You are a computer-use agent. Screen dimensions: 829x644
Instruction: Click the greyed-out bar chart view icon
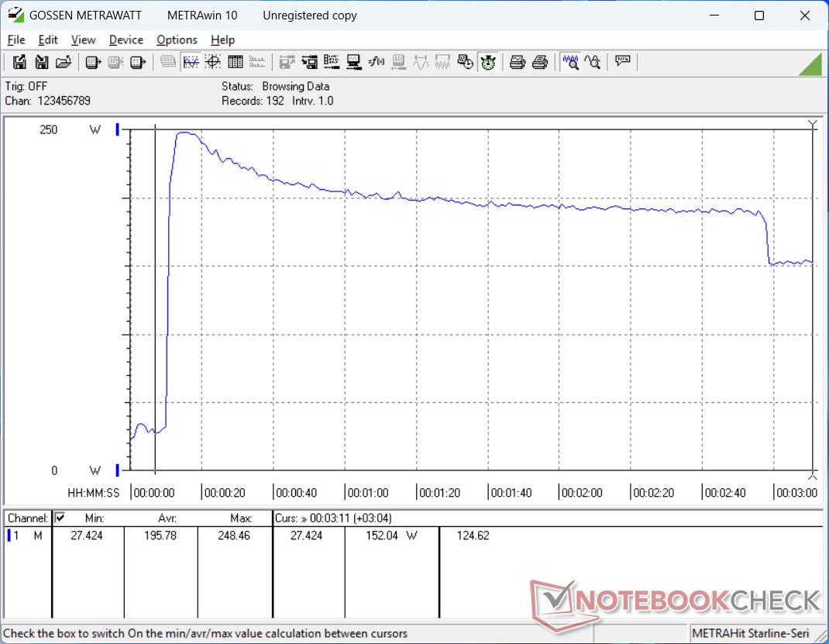coord(257,63)
